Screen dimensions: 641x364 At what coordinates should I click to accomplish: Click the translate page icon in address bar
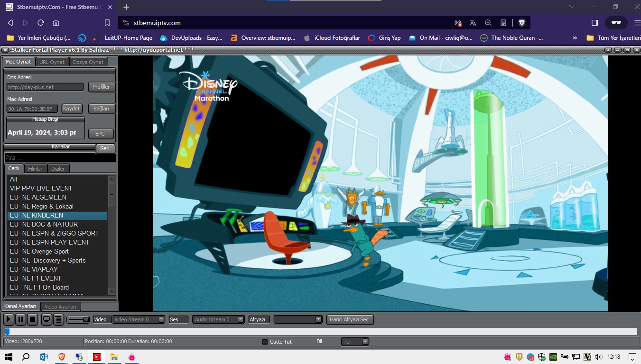tap(473, 23)
